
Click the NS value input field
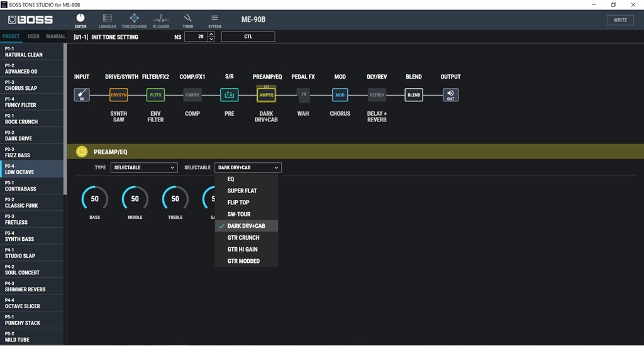click(196, 36)
